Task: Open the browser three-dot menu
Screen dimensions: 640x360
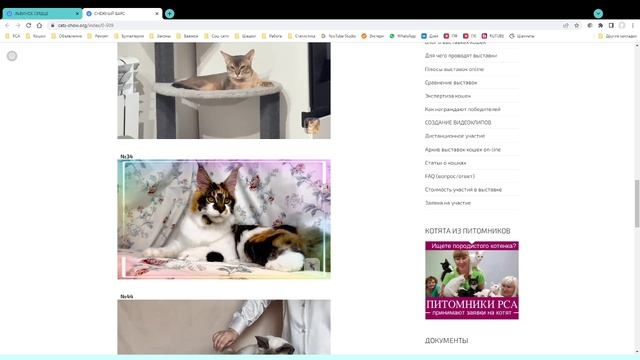Action: click(x=633, y=25)
